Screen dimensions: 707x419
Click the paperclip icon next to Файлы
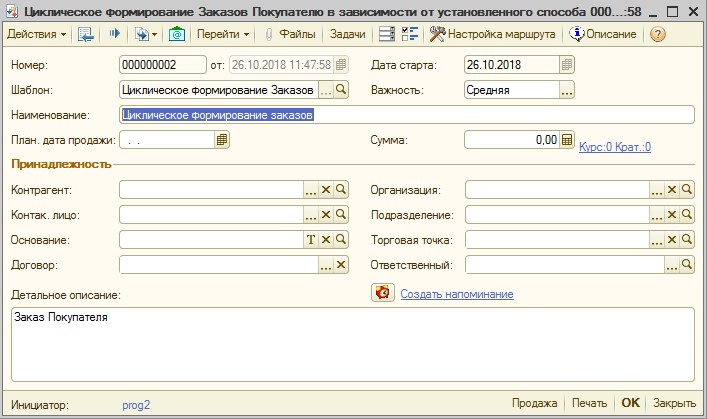click(x=269, y=34)
